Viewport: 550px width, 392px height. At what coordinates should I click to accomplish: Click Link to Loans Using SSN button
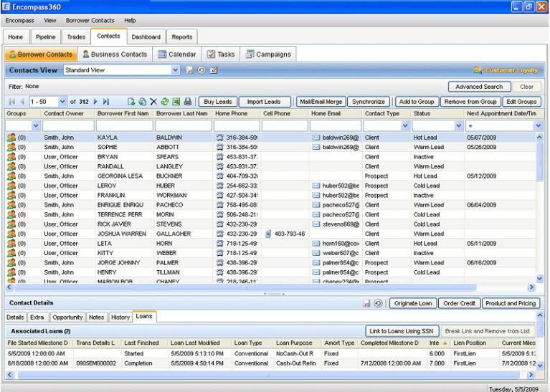pos(402,331)
